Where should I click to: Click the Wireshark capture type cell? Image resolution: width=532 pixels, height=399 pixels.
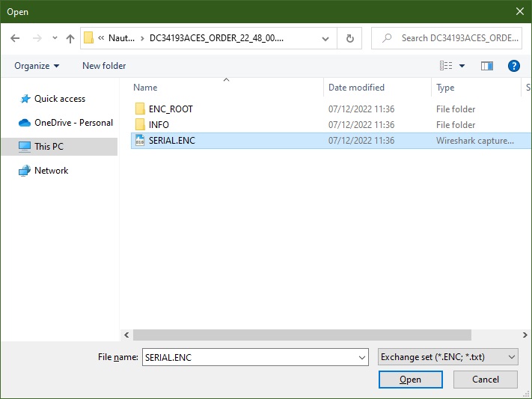[x=475, y=141]
